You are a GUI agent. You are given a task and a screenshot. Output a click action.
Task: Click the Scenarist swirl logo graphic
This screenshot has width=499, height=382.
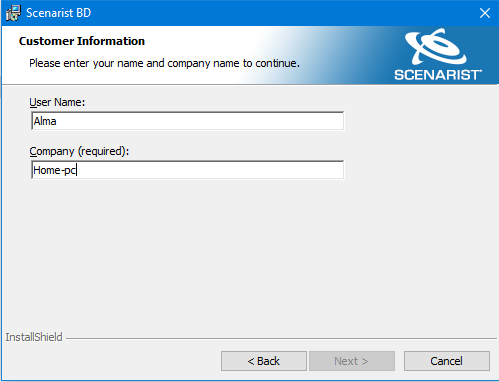(x=435, y=46)
